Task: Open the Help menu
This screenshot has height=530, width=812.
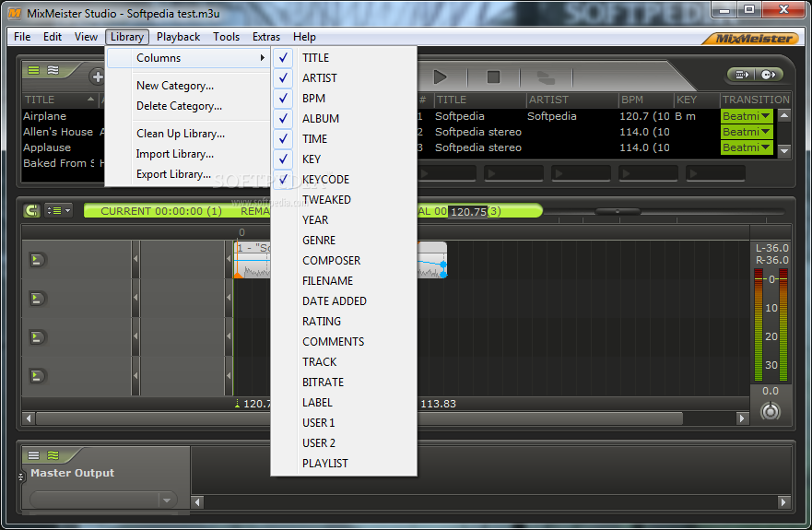Action: click(304, 37)
